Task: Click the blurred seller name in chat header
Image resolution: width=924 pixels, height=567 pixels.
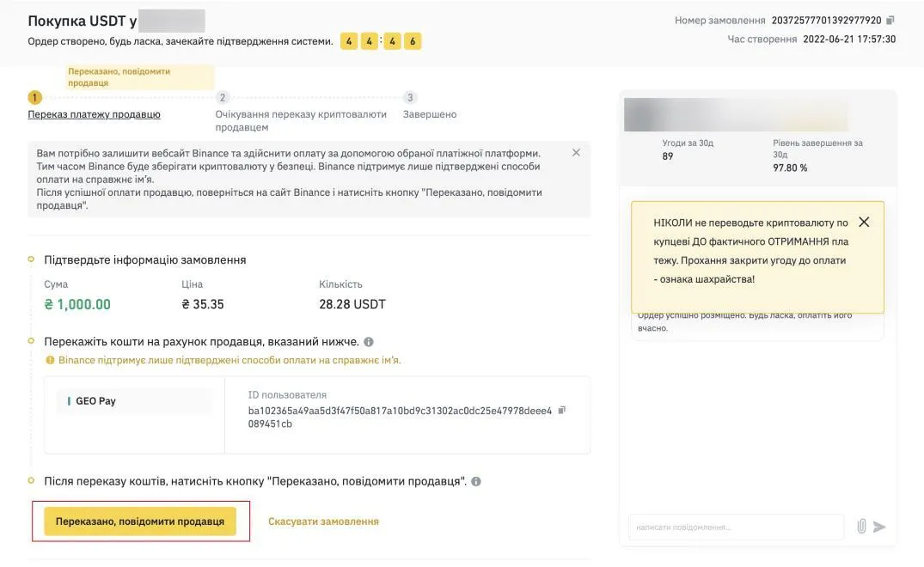Action: coord(735,115)
